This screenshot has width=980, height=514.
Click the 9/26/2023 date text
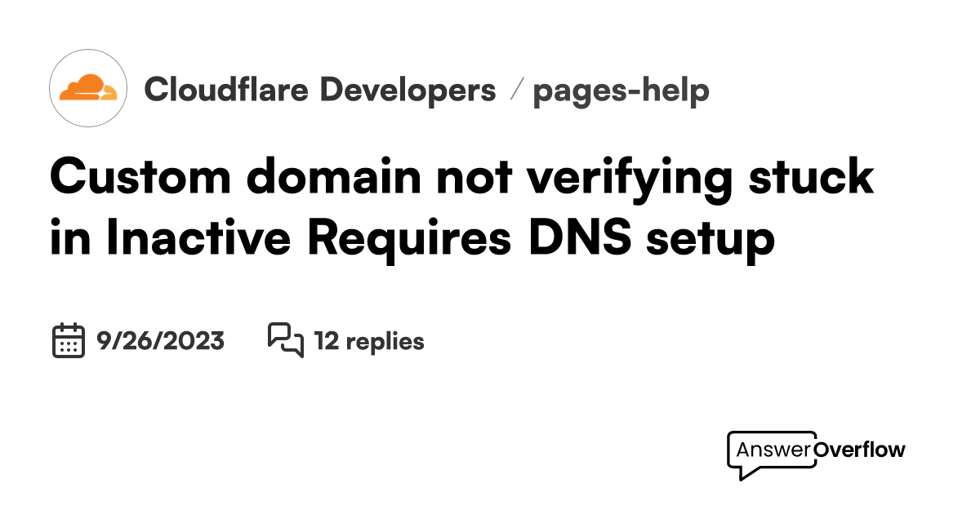tap(160, 341)
